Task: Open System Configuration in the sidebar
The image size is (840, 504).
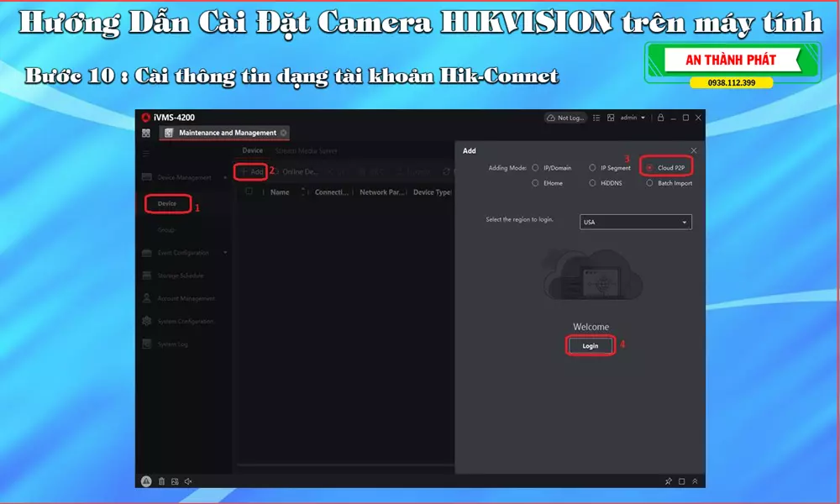Action: point(186,322)
